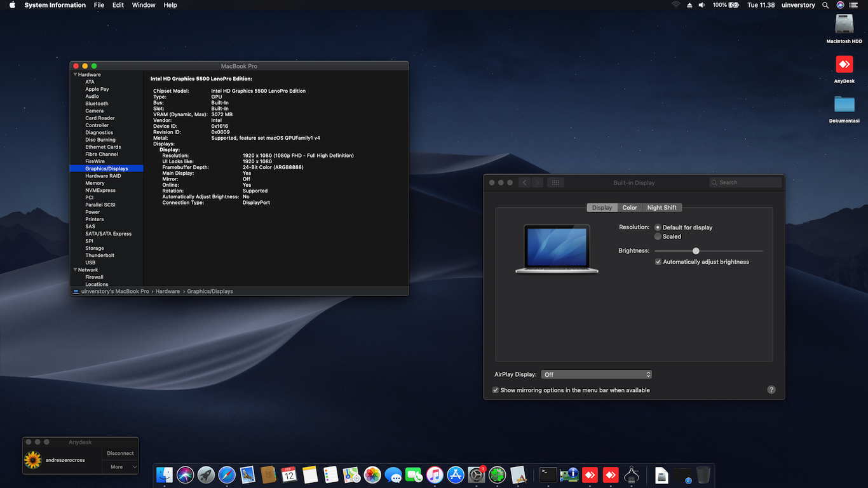Open Terminal from the dock
868x488 pixels.
[x=548, y=475]
